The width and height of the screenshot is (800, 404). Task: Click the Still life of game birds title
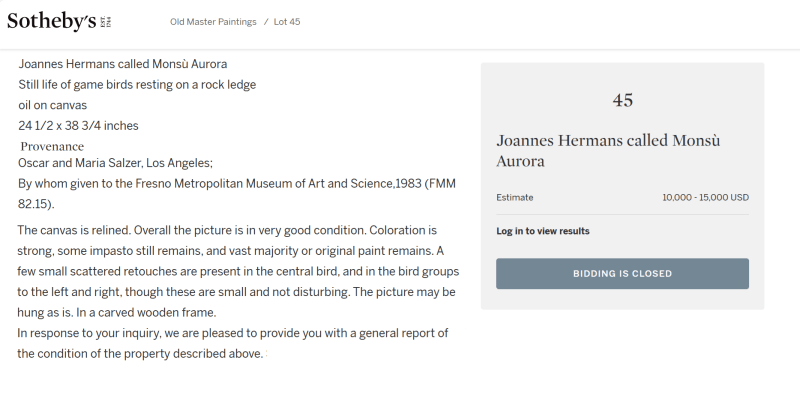[137, 85]
